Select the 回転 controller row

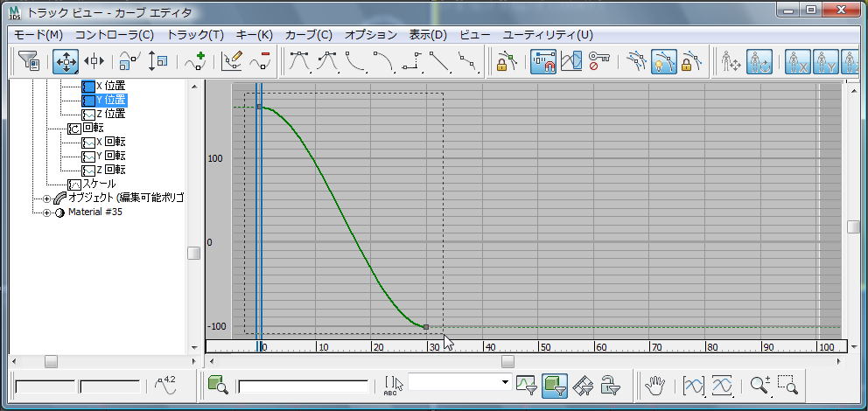[x=94, y=129]
